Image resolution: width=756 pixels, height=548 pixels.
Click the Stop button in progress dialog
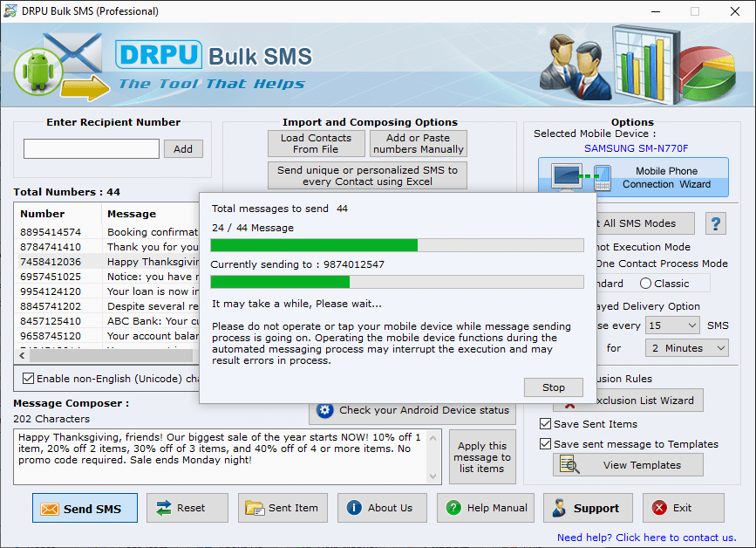(554, 387)
